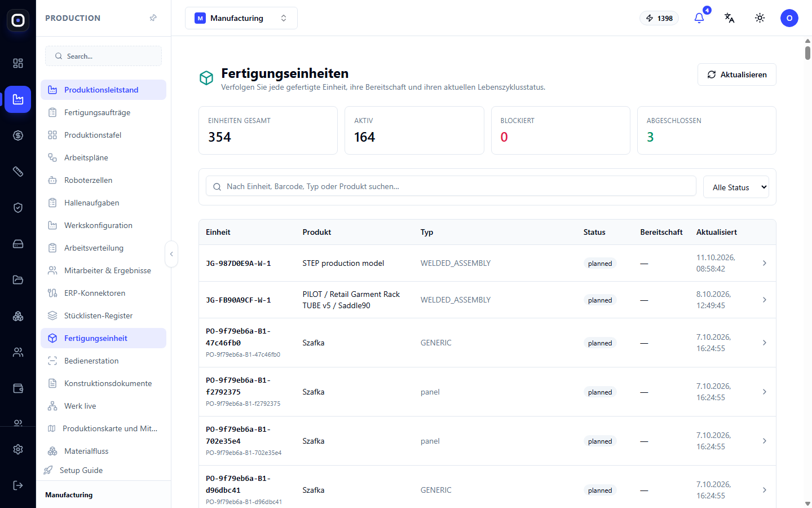The width and height of the screenshot is (812, 508).
Task: Open the ruler icon in the rail
Action: pos(18,172)
